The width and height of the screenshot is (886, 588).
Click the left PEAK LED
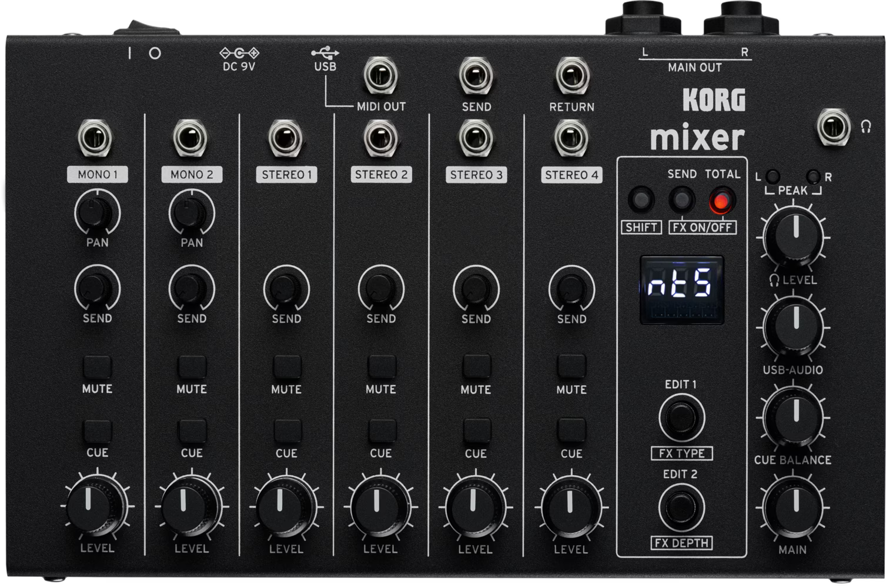[x=773, y=176]
